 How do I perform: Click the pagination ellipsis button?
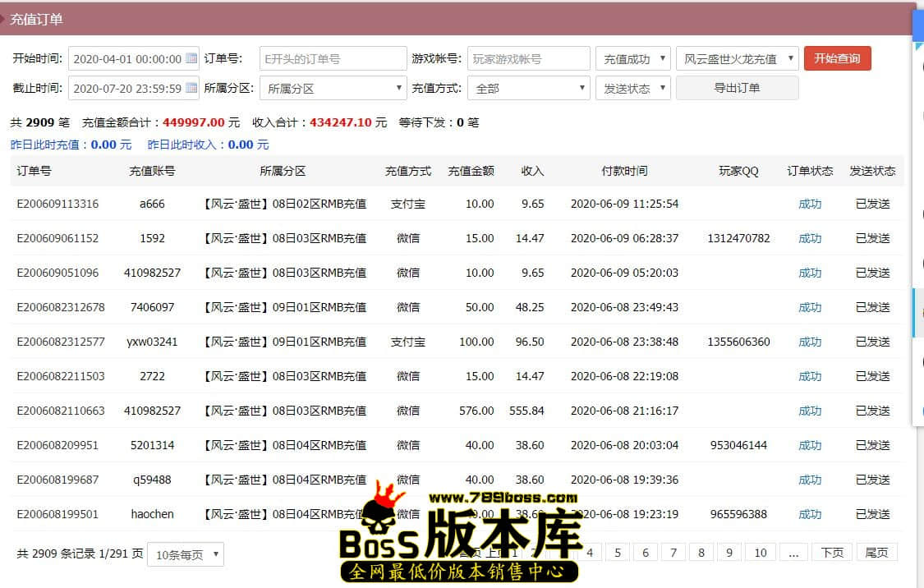[x=793, y=553]
